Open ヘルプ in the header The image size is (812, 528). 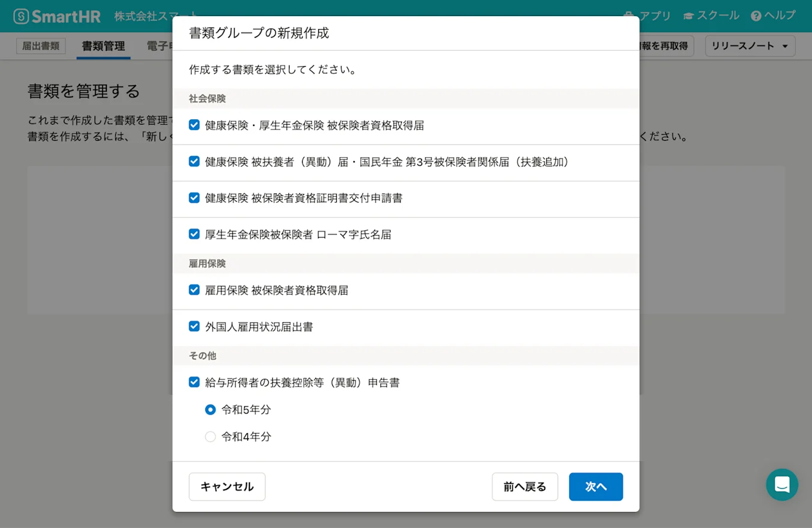point(773,16)
